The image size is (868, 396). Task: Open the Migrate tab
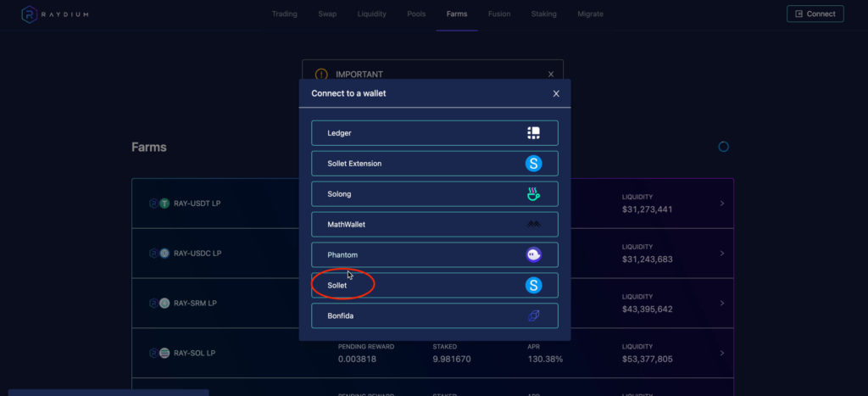[x=590, y=14]
